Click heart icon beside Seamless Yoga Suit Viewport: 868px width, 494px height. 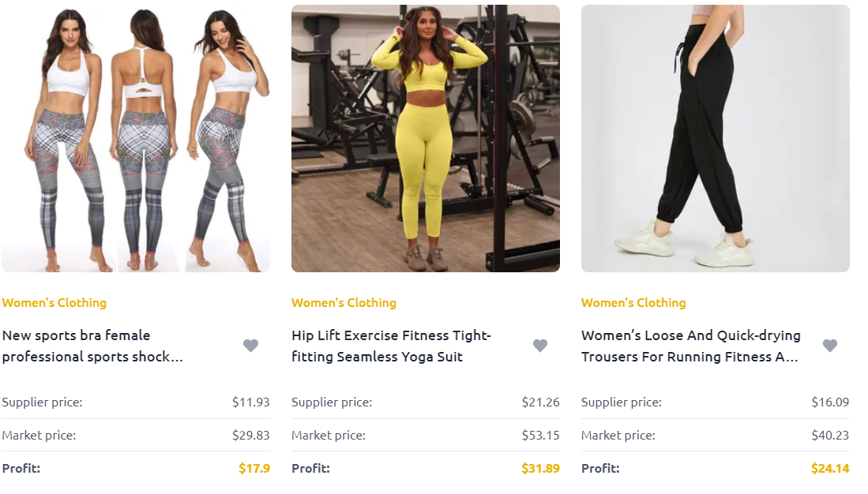coord(540,346)
